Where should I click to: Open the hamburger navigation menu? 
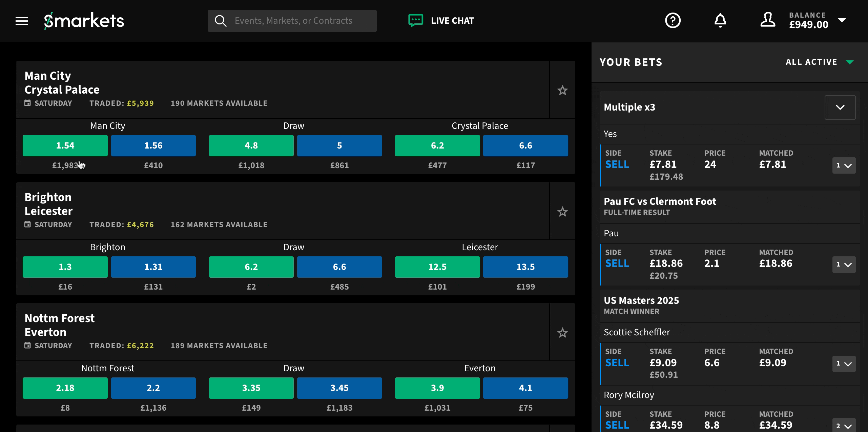(21, 21)
